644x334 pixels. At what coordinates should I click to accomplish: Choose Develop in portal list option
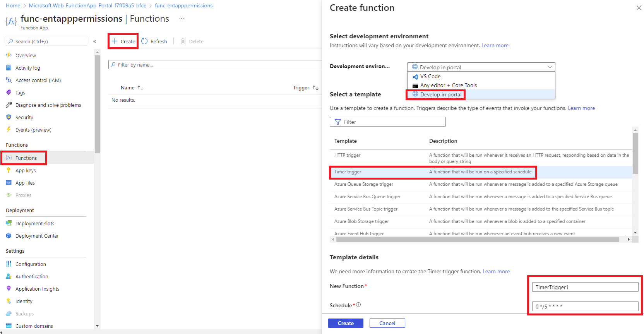481,94
